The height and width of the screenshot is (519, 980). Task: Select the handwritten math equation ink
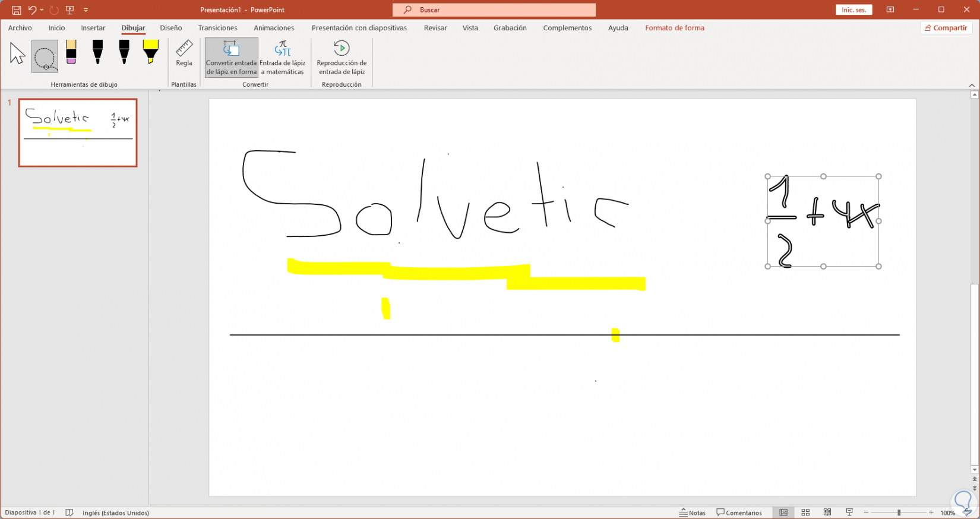click(823, 221)
